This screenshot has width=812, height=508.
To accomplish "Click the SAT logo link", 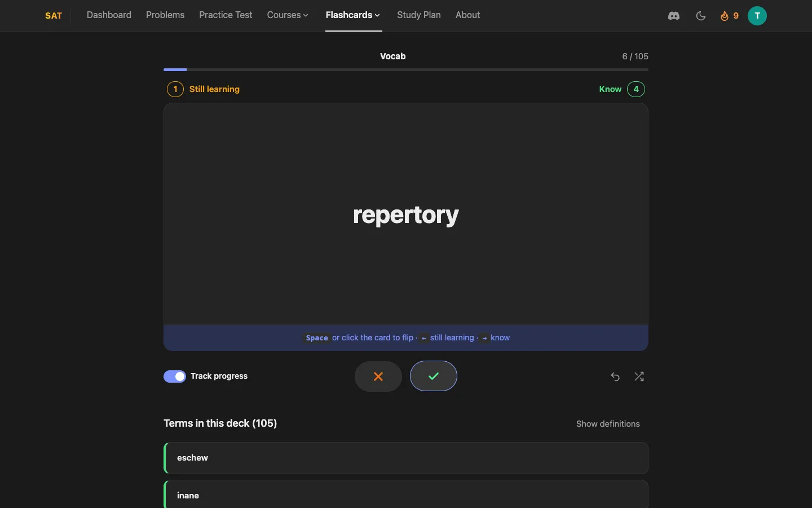I will tap(54, 16).
